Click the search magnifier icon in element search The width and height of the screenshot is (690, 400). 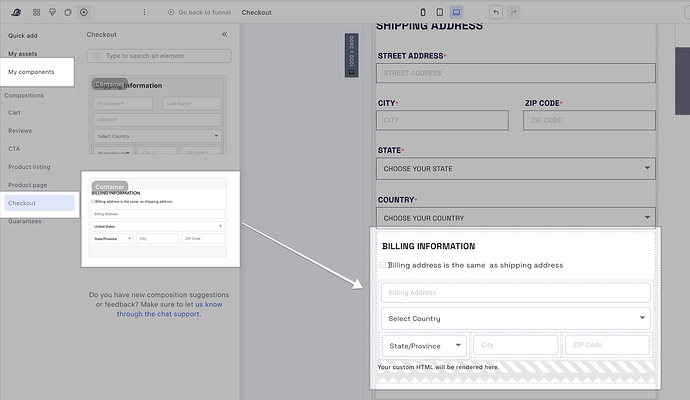pyautogui.click(x=96, y=56)
